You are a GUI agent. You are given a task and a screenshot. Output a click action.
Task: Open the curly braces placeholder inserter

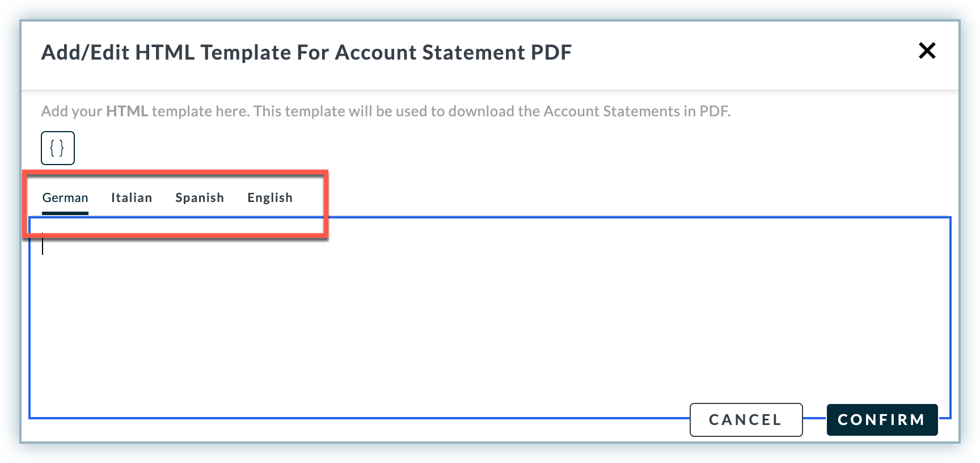pyautogui.click(x=58, y=148)
